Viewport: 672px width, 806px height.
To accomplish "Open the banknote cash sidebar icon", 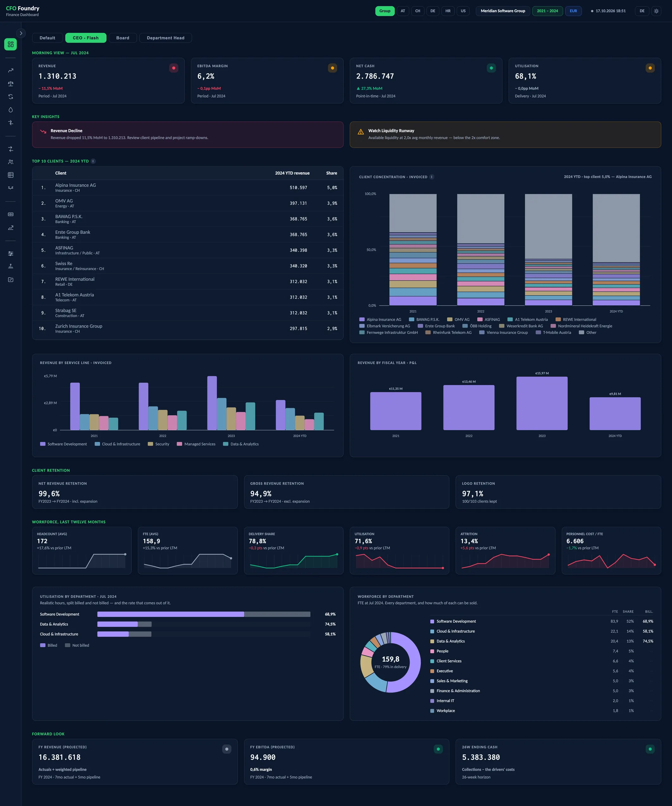I will [x=10, y=214].
